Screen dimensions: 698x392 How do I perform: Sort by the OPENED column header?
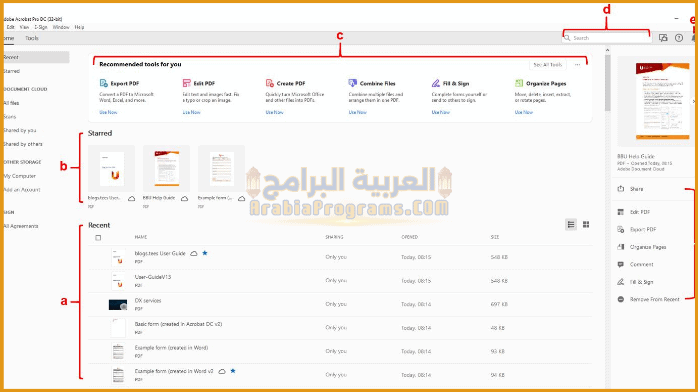[410, 237]
